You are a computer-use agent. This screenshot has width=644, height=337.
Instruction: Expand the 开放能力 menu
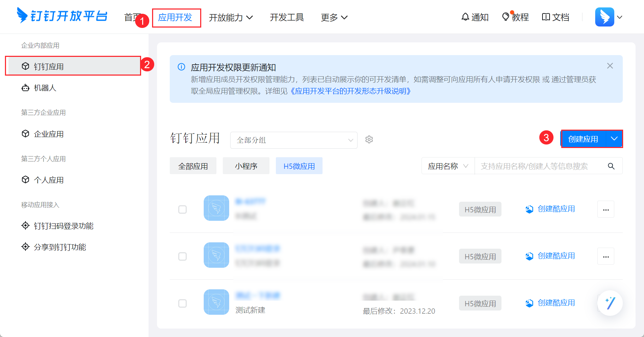[231, 17]
